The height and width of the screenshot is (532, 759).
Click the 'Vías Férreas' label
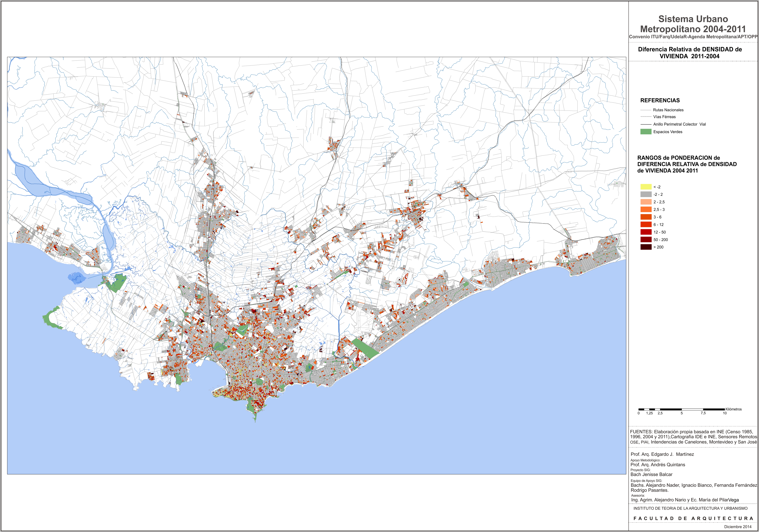pos(664,117)
